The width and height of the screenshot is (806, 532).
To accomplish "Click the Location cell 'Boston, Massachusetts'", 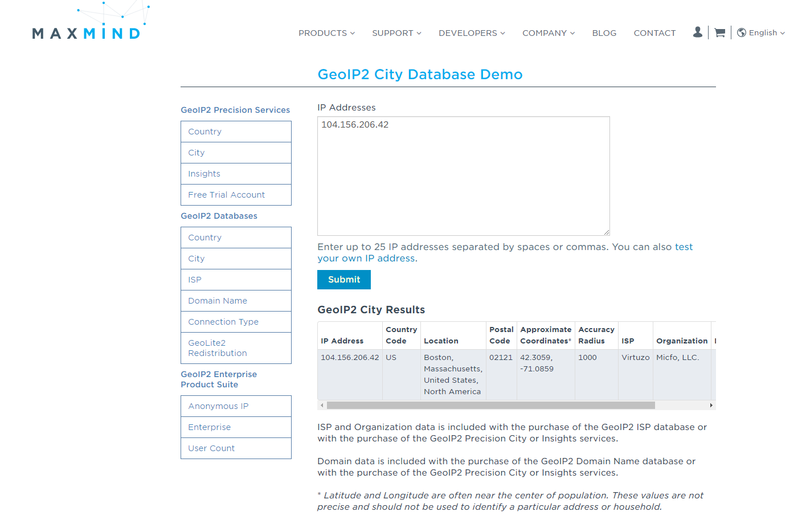I will (453, 375).
